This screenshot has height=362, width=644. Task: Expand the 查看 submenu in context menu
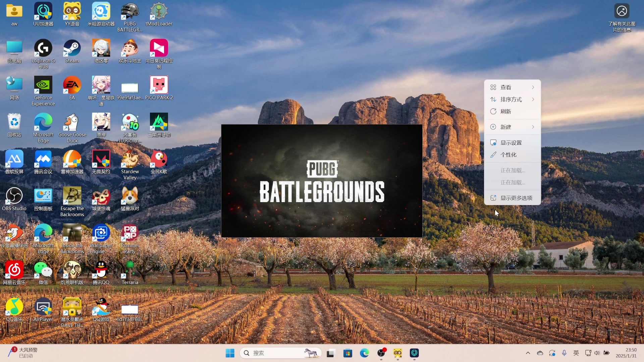pos(512,87)
